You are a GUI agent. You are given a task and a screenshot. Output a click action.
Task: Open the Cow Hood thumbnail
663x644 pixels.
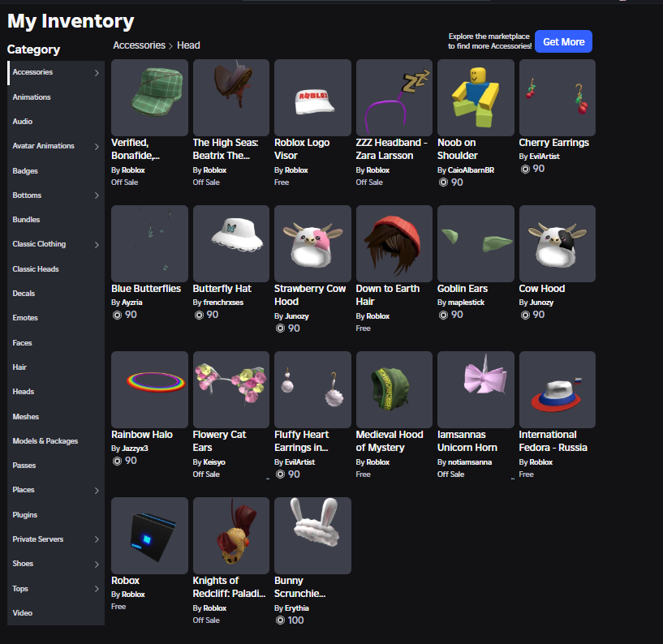[558, 244]
